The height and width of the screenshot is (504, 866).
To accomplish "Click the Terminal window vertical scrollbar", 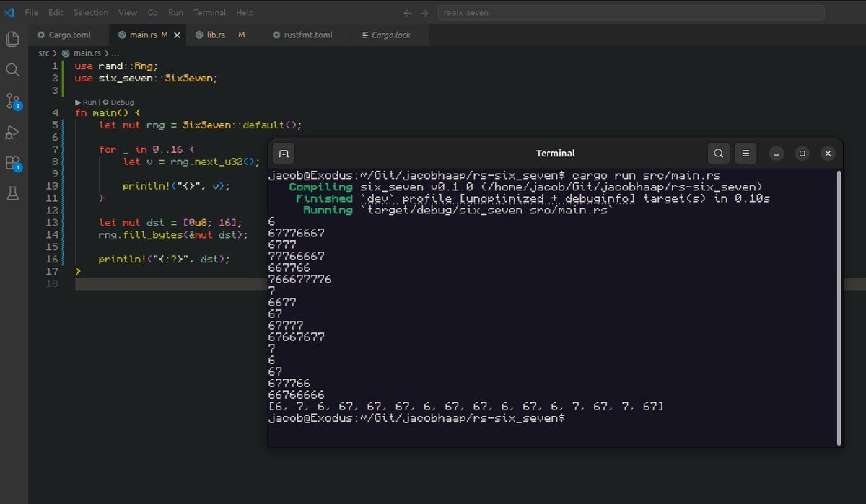I will tap(838, 308).
